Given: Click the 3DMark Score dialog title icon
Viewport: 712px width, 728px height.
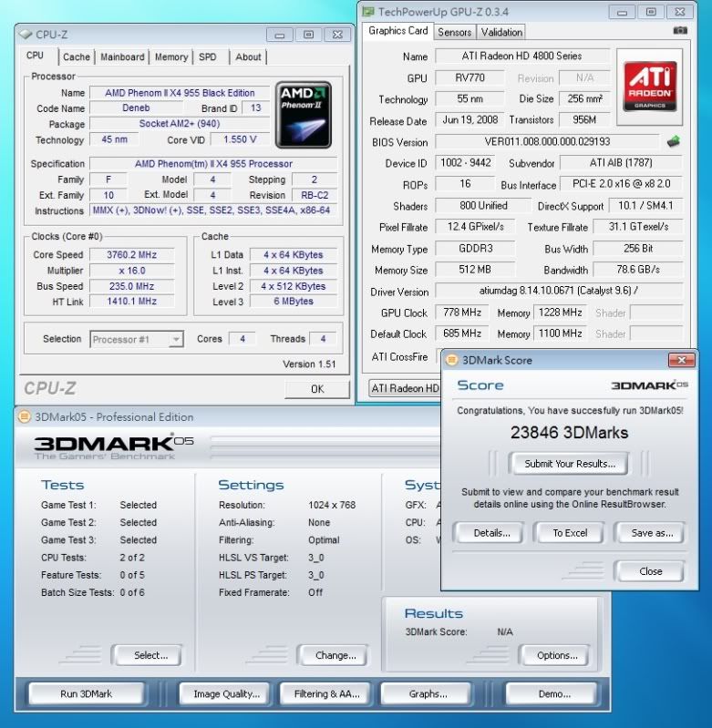Looking at the screenshot, I should click(x=451, y=360).
